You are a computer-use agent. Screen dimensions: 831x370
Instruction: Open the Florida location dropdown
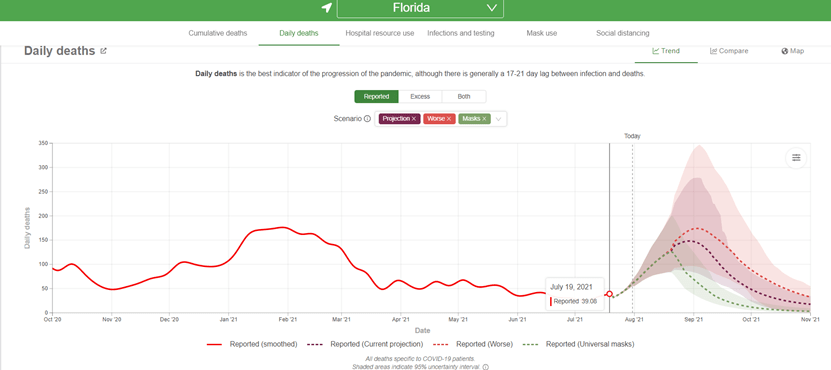click(x=420, y=8)
